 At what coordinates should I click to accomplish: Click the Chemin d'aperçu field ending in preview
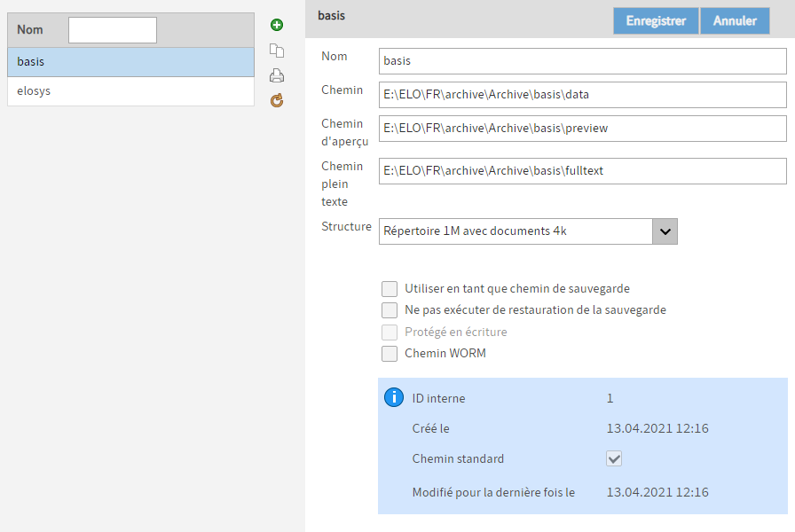point(583,129)
